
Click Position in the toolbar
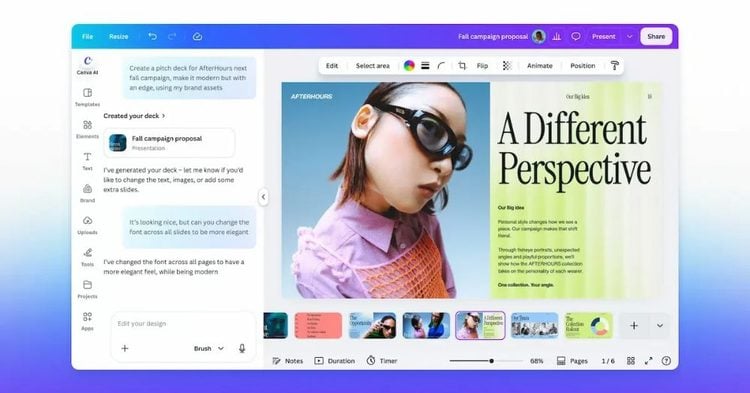583,66
